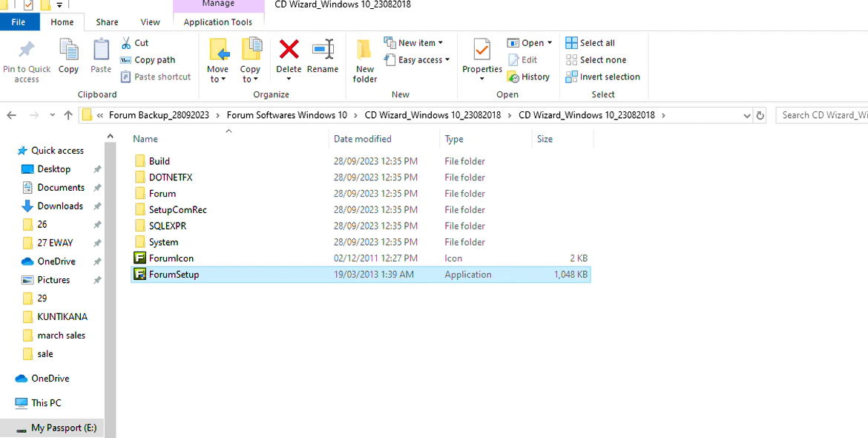Image resolution: width=868 pixels, height=438 pixels.
Task: Click the Paste ribbon icon
Action: [x=102, y=50]
